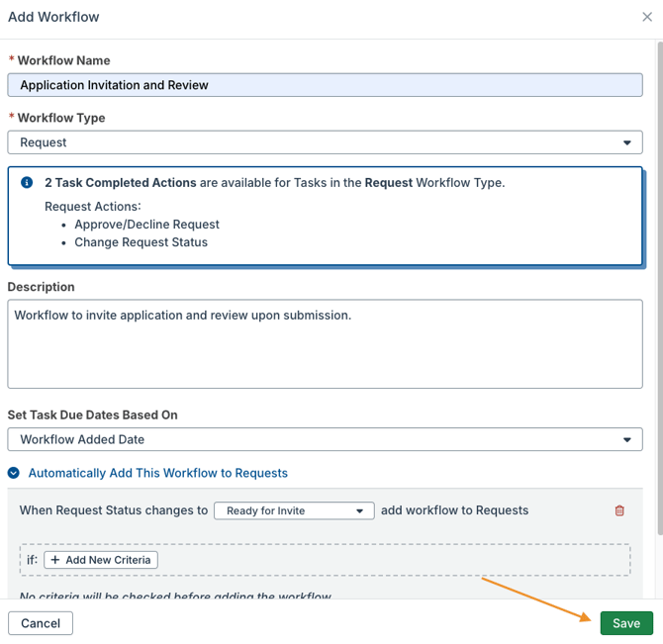Click the caret arrow in the Ready for Invite field
663x644 pixels.
(x=360, y=511)
